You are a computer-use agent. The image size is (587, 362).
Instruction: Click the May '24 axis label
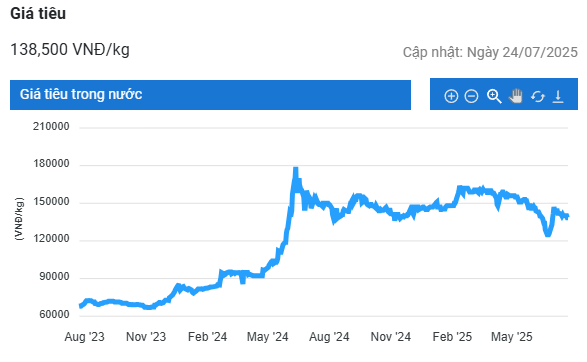point(267,337)
